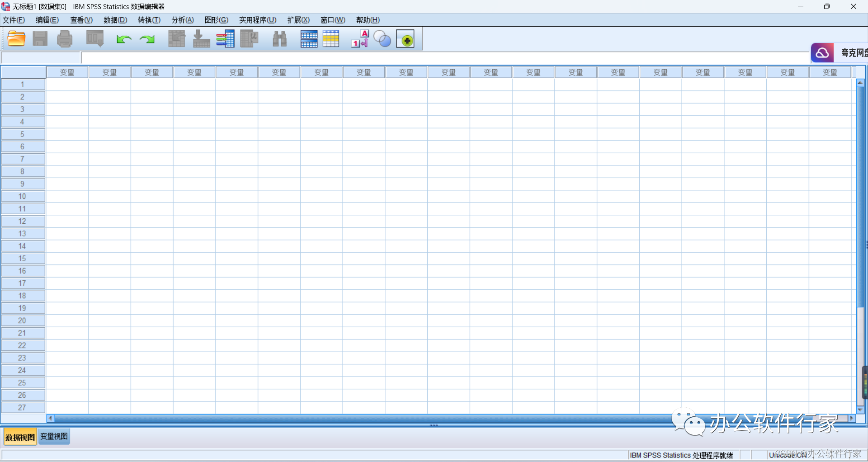Click the binoculars Find icon
The image size is (868, 462).
tap(280, 39)
